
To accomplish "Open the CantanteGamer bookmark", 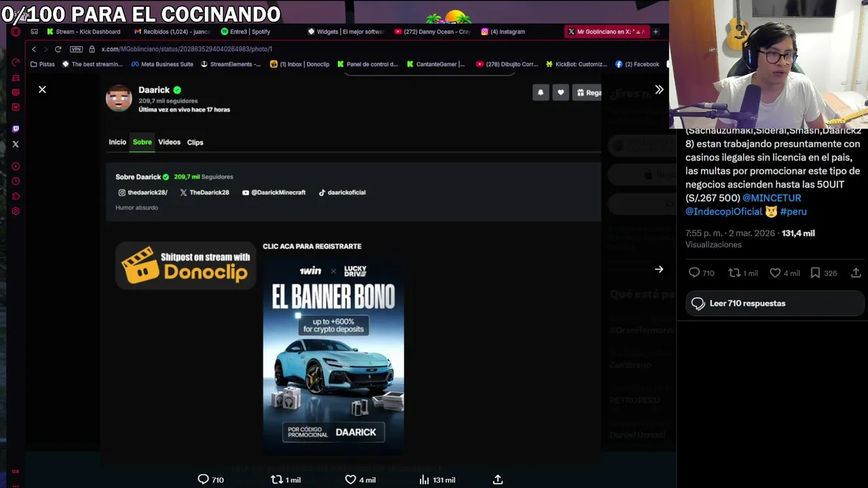I will tap(435, 64).
